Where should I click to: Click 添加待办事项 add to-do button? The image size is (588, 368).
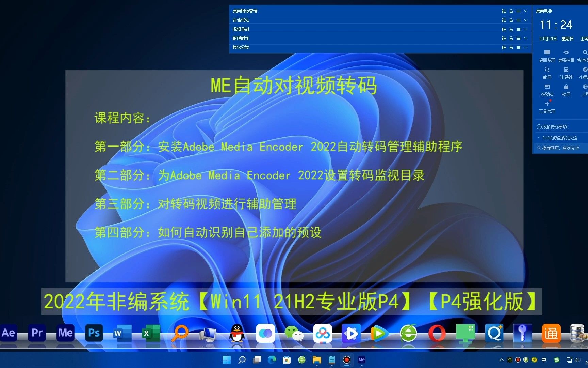click(x=552, y=127)
